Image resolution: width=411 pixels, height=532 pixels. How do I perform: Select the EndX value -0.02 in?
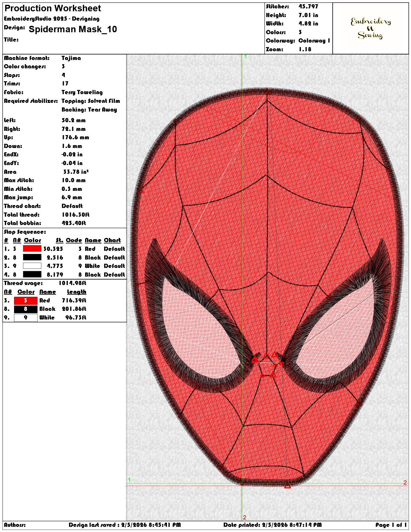[72, 154]
